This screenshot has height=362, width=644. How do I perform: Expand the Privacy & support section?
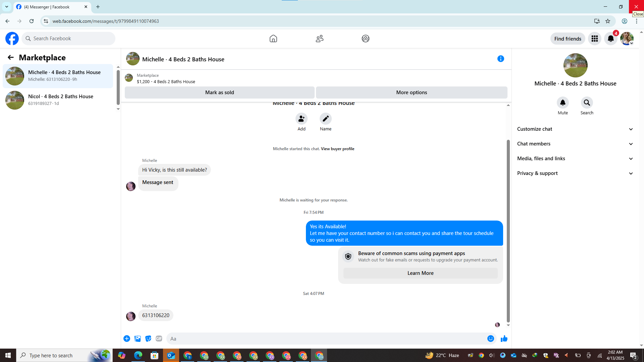pyautogui.click(x=575, y=173)
